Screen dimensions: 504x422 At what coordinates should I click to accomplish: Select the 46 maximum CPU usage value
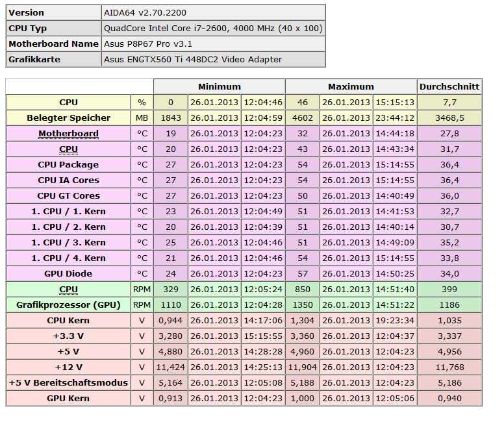[303, 102]
